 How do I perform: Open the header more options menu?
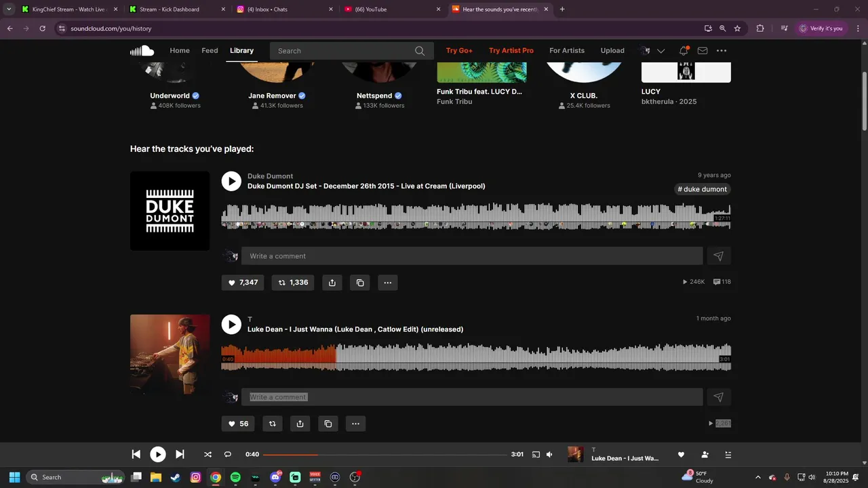(x=722, y=51)
